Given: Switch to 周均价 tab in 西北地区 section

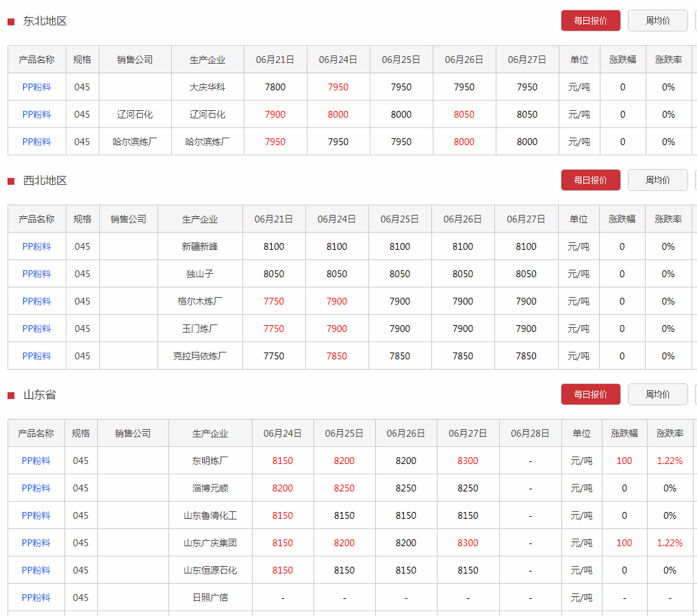Looking at the screenshot, I should pyautogui.click(x=657, y=180).
